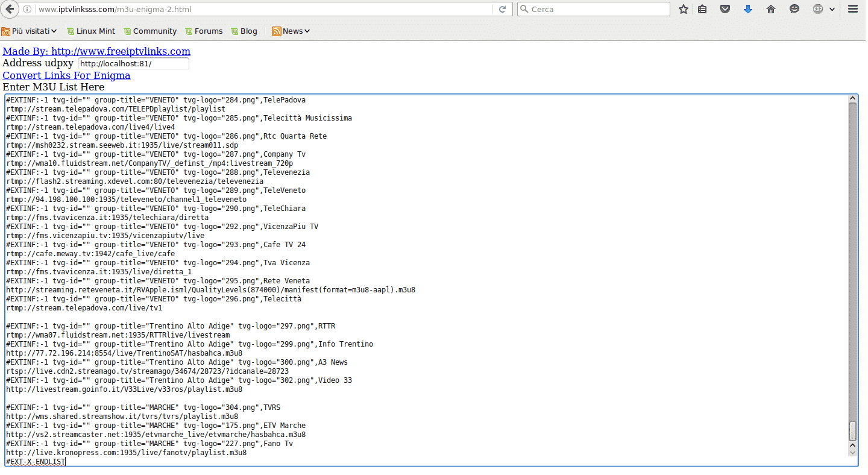Click the Tva Vicenza entry line
The height and width of the screenshot is (475, 868).
(x=158, y=263)
